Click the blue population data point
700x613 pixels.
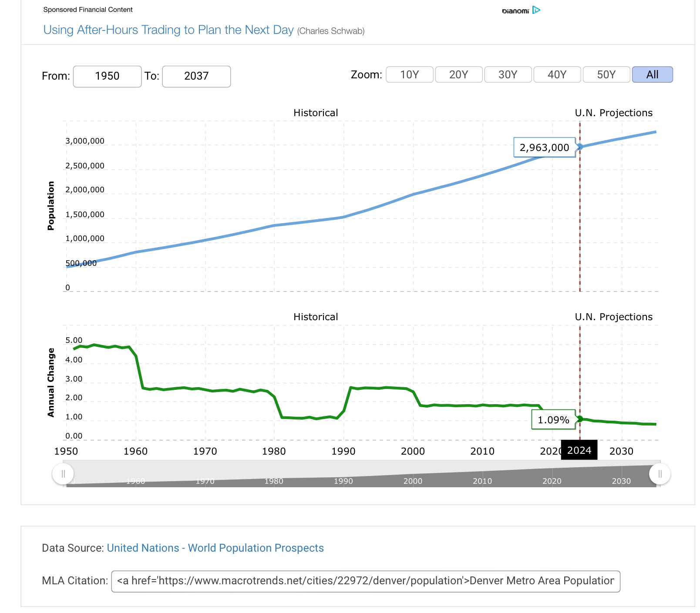tap(580, 147)
